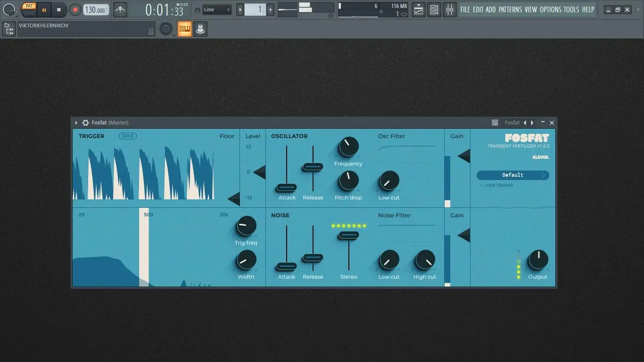Screen dimensions: 644x362
Task: Add a new pattern with the plus button
Action: pos(271,9)
